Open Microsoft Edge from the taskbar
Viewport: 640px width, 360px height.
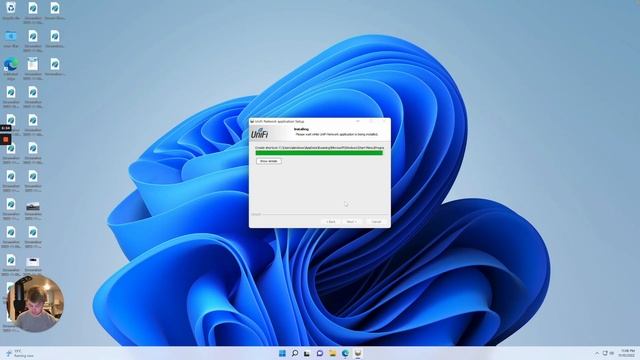coord(345,353)
